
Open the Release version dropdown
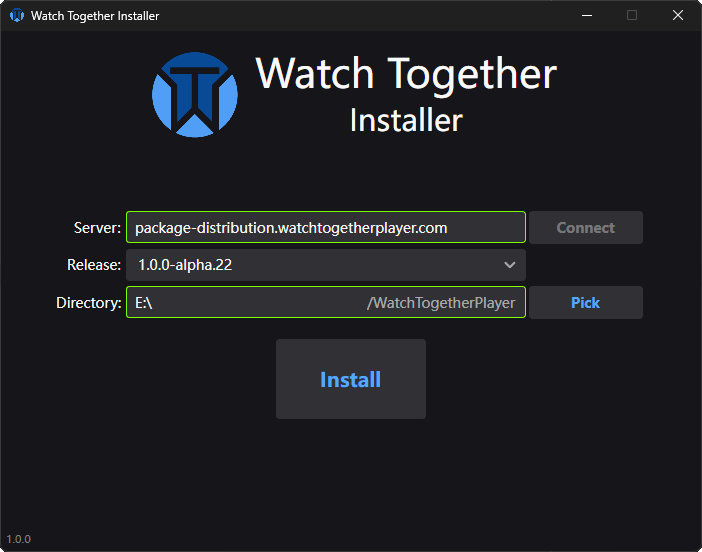click(325, 265)
